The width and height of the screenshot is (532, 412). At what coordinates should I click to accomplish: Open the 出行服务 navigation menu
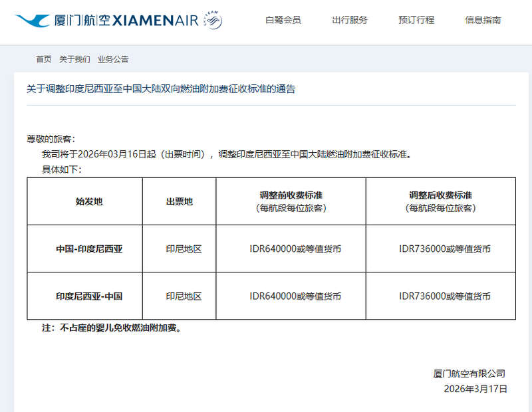350,20
